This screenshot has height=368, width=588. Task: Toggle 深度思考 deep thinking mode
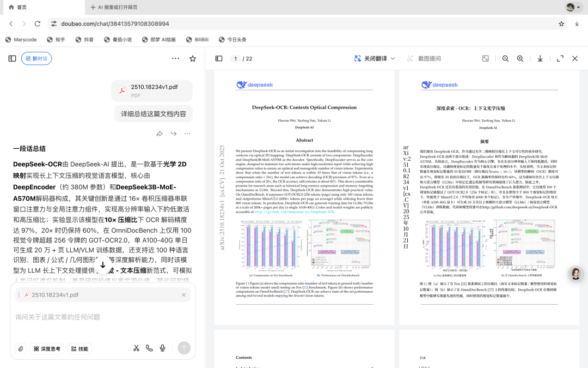(x=47, y=348)
